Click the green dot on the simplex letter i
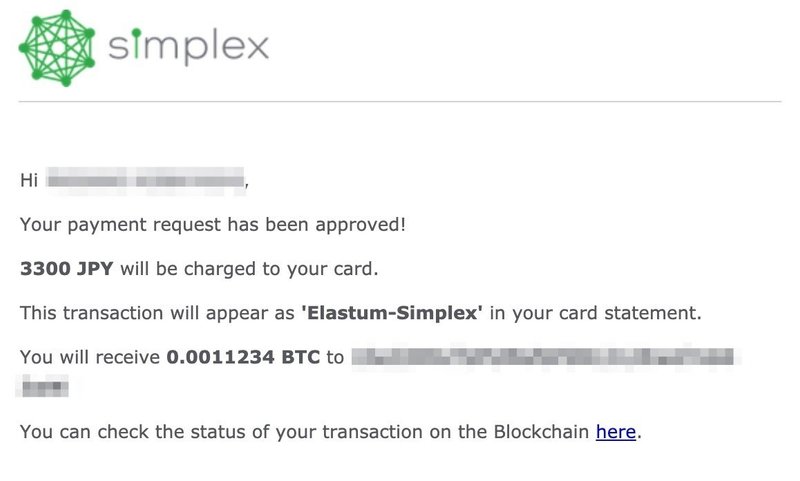Image resolution: width=800 pixels, height=481 pixels. 136,33
